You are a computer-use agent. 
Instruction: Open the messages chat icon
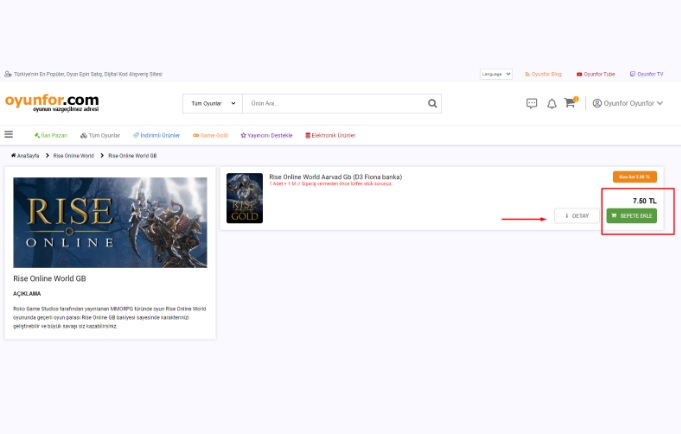532,103
